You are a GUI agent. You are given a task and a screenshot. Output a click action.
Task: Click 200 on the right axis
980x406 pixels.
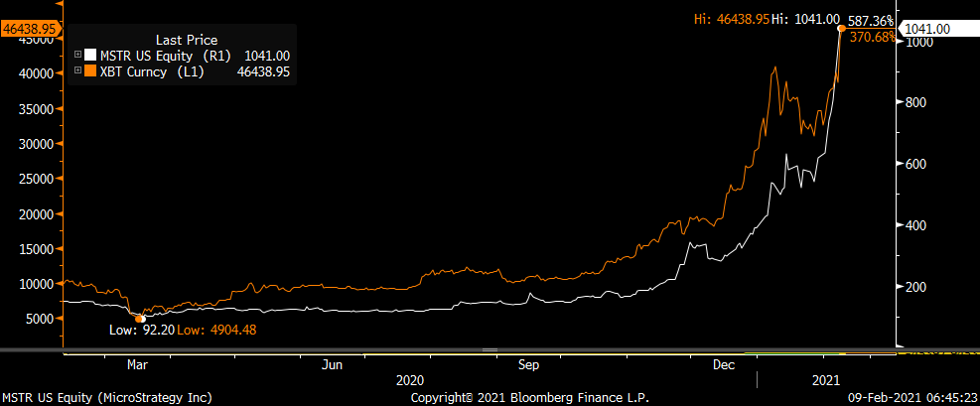(915, 287)
